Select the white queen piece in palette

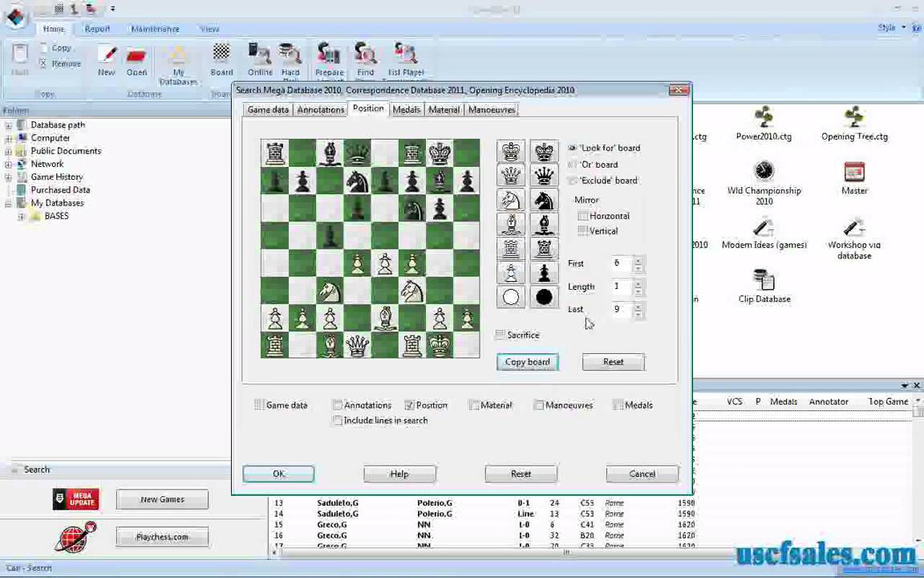[x=511, y=176]
